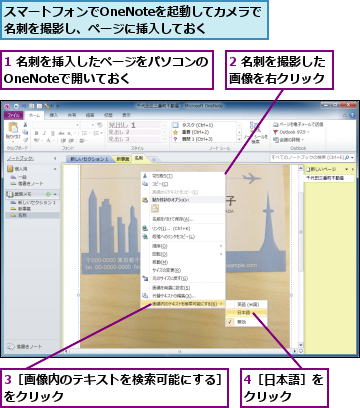The image size is (360, 408).
Task: Click the clear formatting icon beside font size
Action: [99, 125]
